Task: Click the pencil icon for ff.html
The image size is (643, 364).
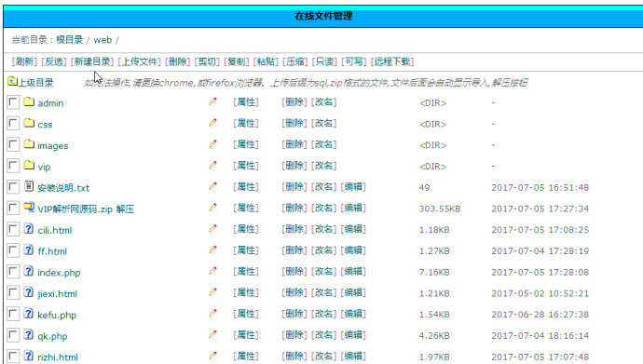Action: 212,250
